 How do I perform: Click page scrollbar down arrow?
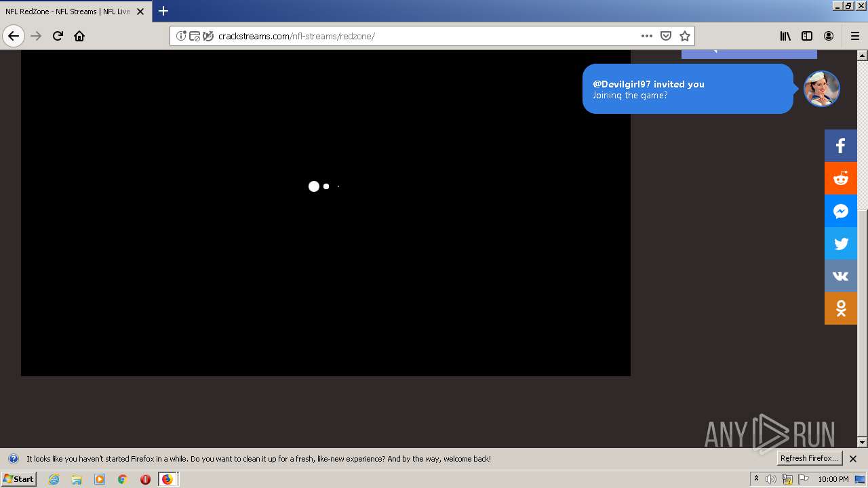pos(863,442)
